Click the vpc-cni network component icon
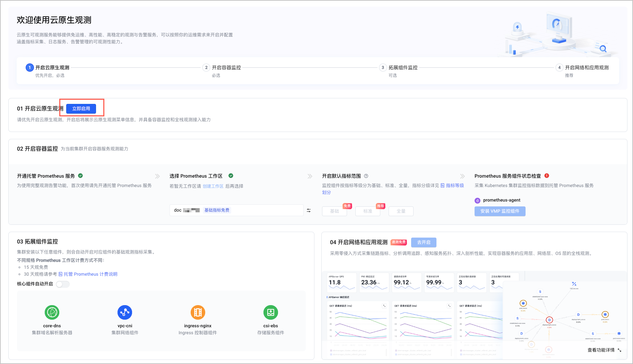633x364 pixels. 125,312
